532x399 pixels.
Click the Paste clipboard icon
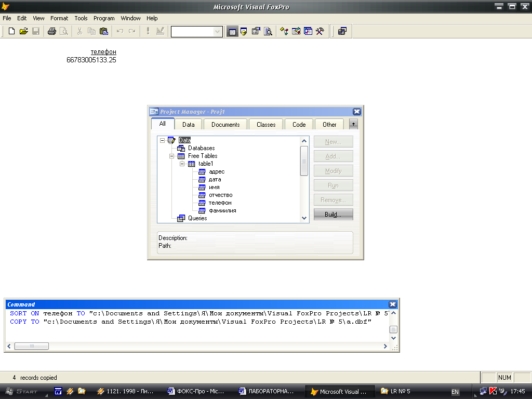click(104, 31)
